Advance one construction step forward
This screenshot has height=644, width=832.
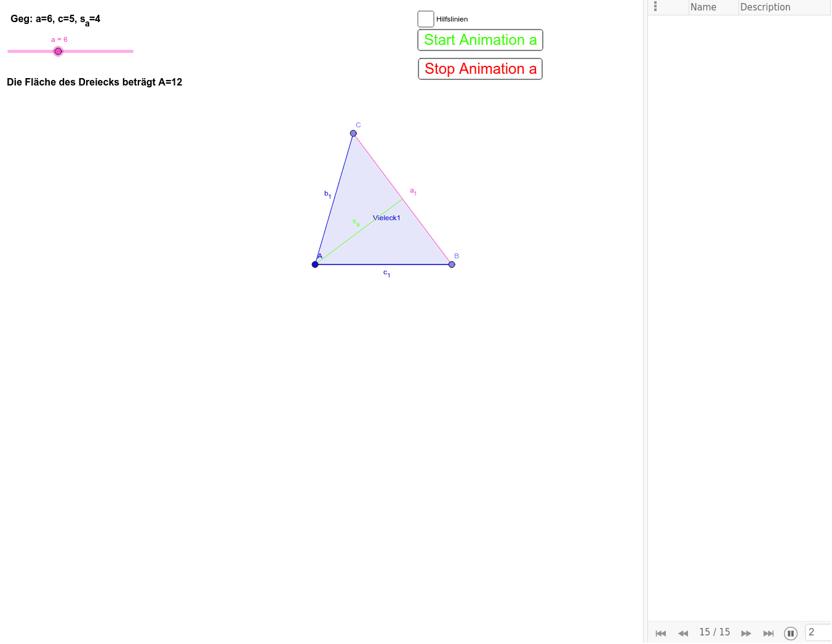click(746, 633)
